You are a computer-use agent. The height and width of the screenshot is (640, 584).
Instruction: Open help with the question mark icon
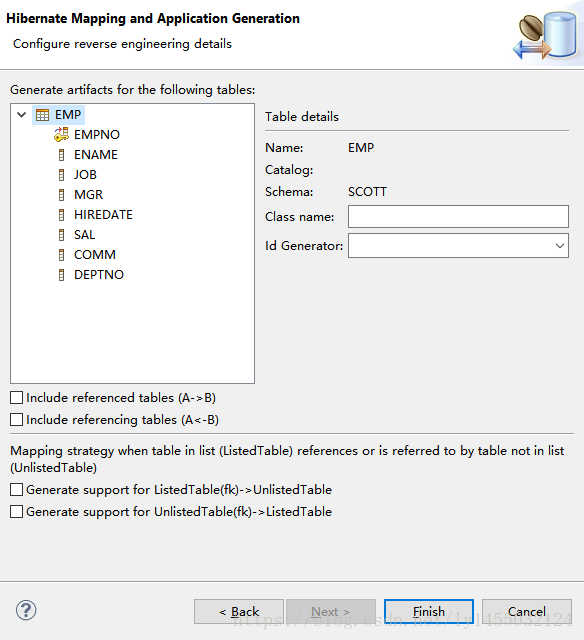point(26,611)
